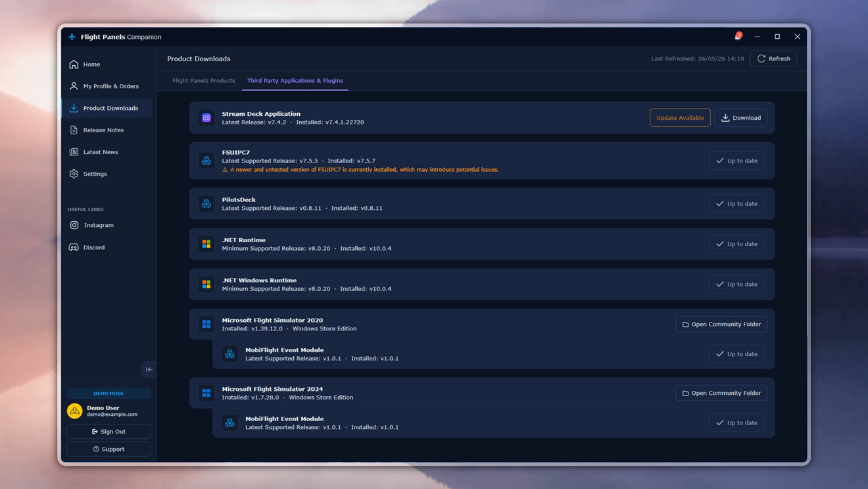Click Up to date for MobiFlight under MSFS 2024
The height and width of the screenshot is (489, 868).
pyautogui.click(x=736, y=423)
